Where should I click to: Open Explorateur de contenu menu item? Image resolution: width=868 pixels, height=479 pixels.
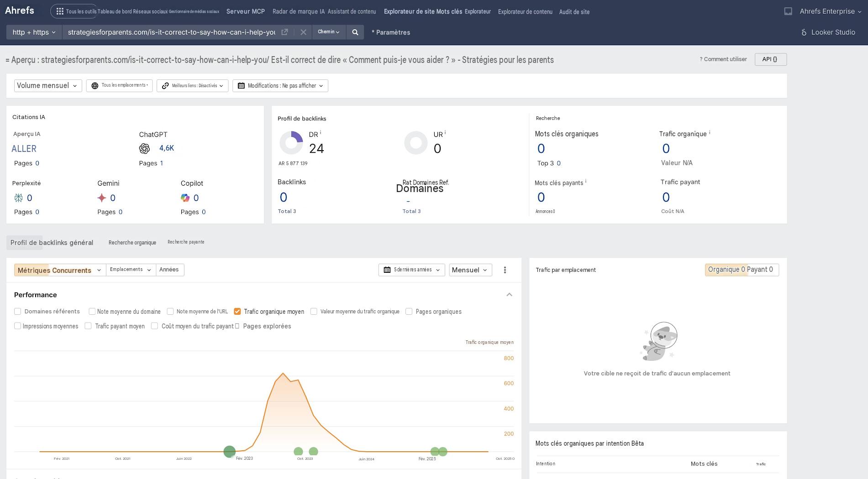tap(525, 12)
